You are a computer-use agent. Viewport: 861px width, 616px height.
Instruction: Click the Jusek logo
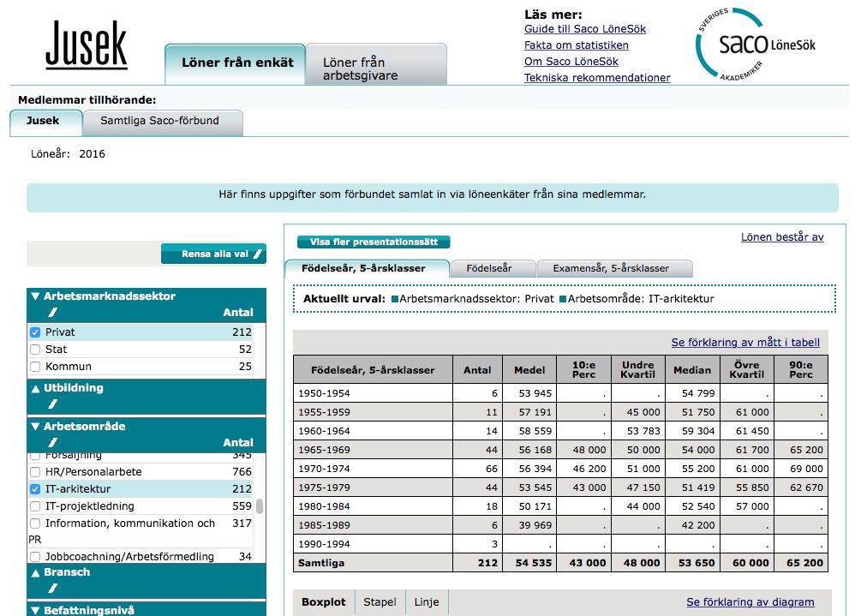87,45
